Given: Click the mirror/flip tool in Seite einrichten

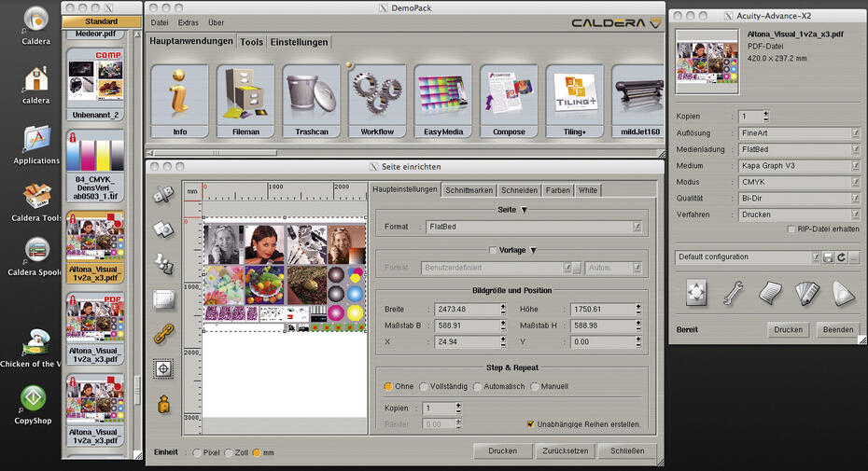Looking at the screenshot, I should 164,194.
